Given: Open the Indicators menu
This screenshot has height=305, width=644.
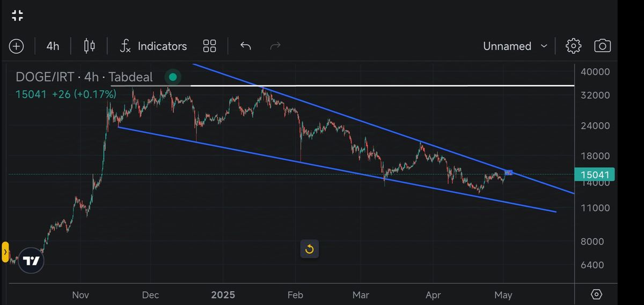Looking at the screenshot, I should 153,46.
